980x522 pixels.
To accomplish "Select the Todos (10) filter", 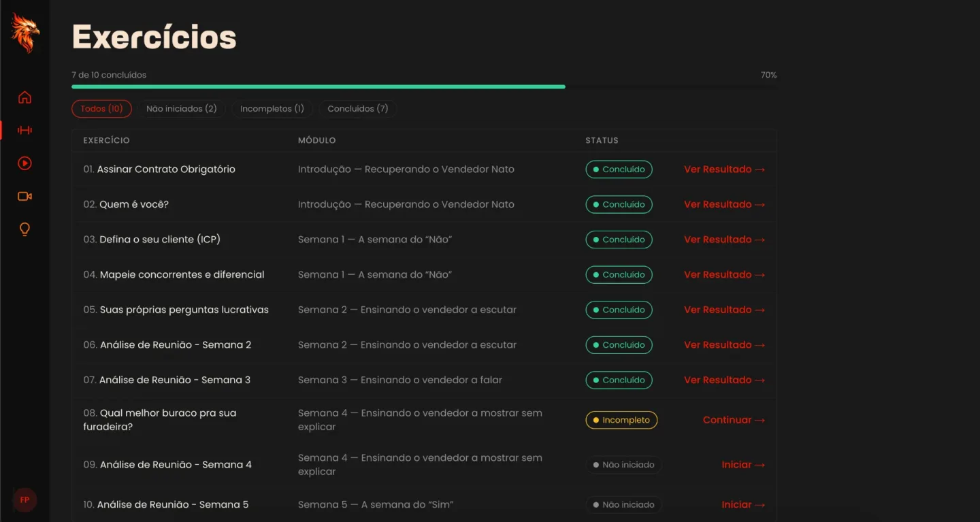I will (x=101, y=109).
